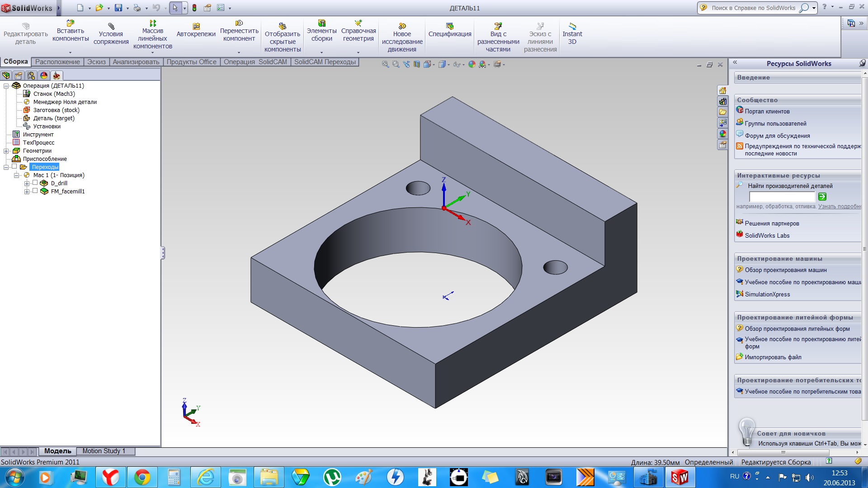The width and height of the screenshot is (868, 488).
Task: Check the D_drill operation checkbox
Action: point(35,183)
